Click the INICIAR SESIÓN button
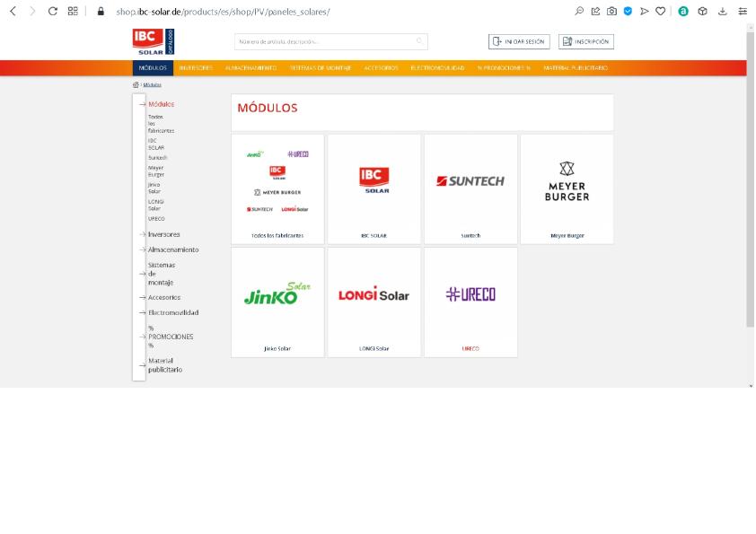The image size is (756, 534). point(519,41)
